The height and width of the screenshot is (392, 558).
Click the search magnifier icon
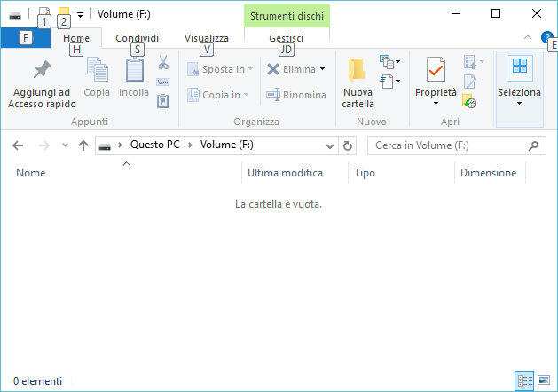(533, 145)
